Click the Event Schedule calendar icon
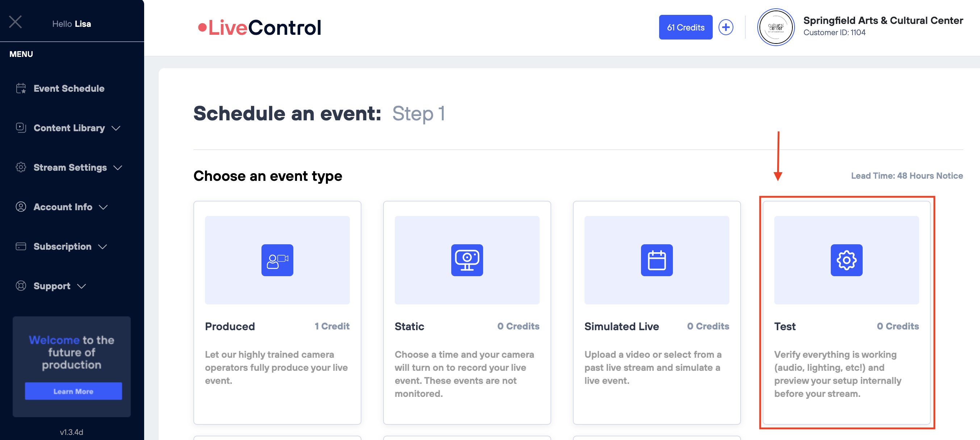 click(21, 88)
